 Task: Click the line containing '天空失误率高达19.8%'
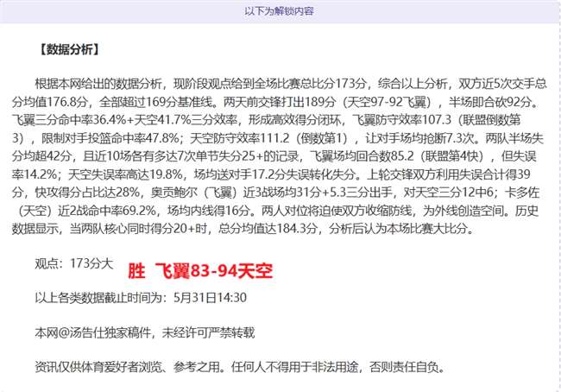tap(271, 174)
